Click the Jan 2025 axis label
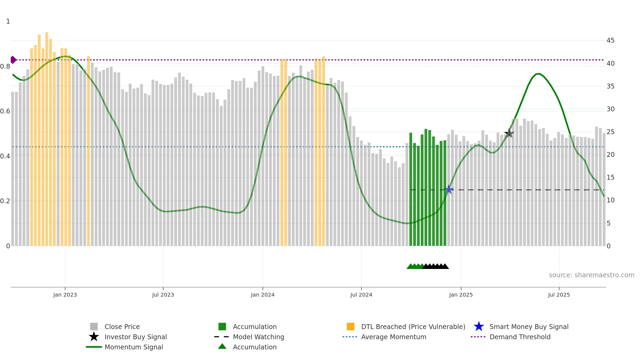This screenshot has width=644, height=362. click(x=461, y=295)
